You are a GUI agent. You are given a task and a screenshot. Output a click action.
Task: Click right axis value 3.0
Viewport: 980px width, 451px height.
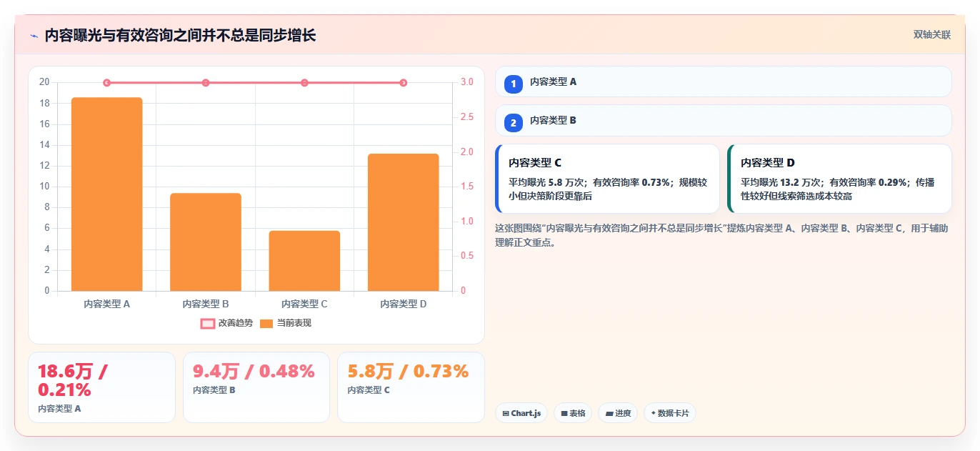point(467,82)
